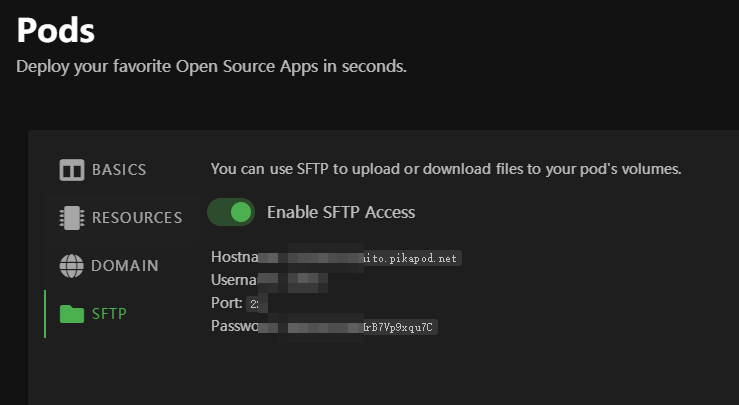Click the Basics columns icon
Image resolution: width=739 pixels, height=405 pixels.
tap(72, 170)
